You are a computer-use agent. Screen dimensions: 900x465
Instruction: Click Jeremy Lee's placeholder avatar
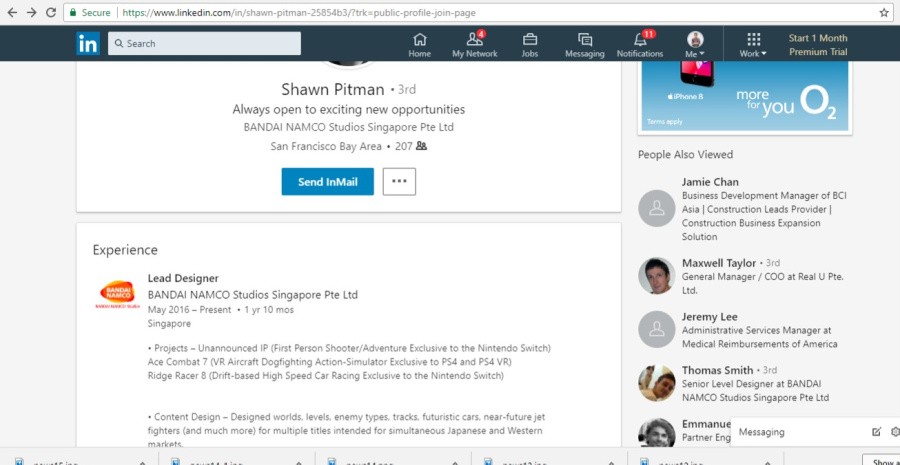click(657, 330)
